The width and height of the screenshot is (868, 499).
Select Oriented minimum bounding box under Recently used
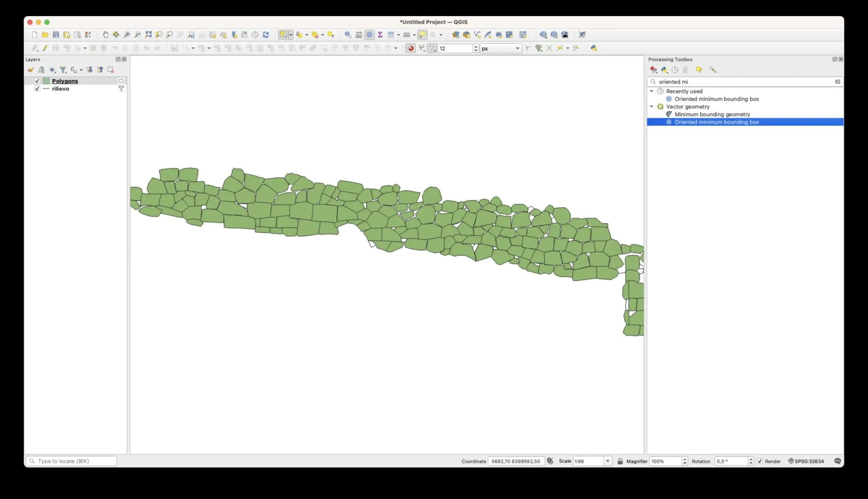(x=717, y=99)
